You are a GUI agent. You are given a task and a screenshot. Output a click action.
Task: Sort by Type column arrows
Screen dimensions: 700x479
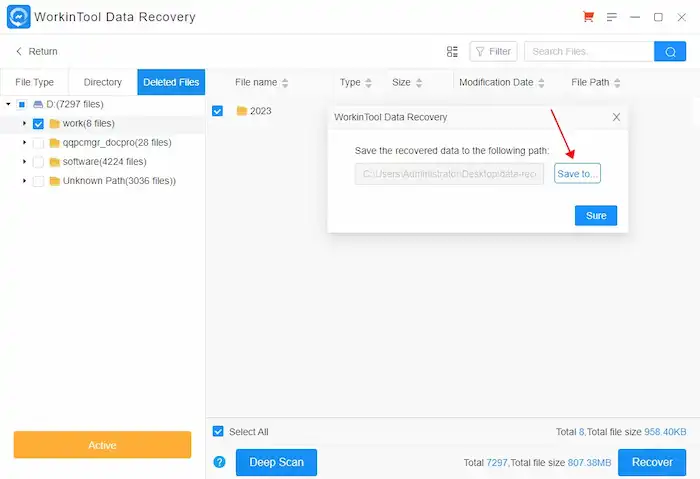[x=368, y=83]
